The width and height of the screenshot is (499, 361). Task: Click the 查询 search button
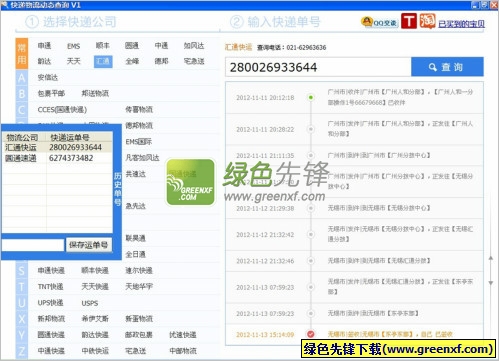coord(447,67)
